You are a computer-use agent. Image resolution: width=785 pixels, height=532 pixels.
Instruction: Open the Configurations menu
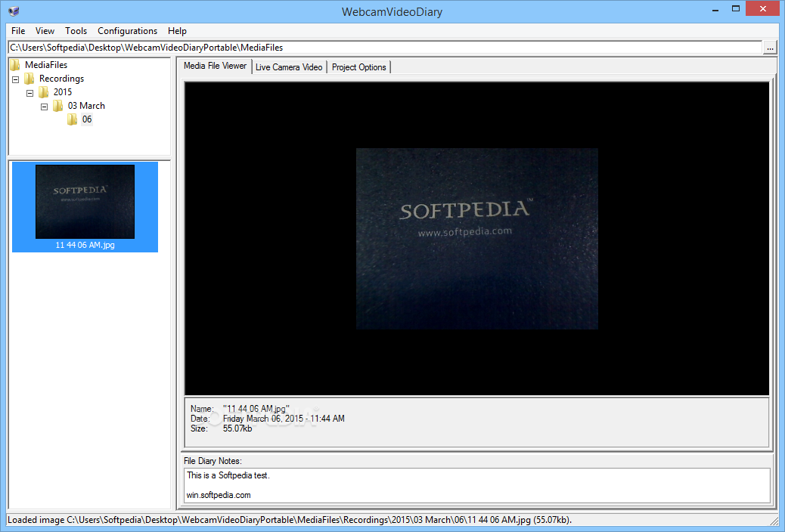[127, 31]
